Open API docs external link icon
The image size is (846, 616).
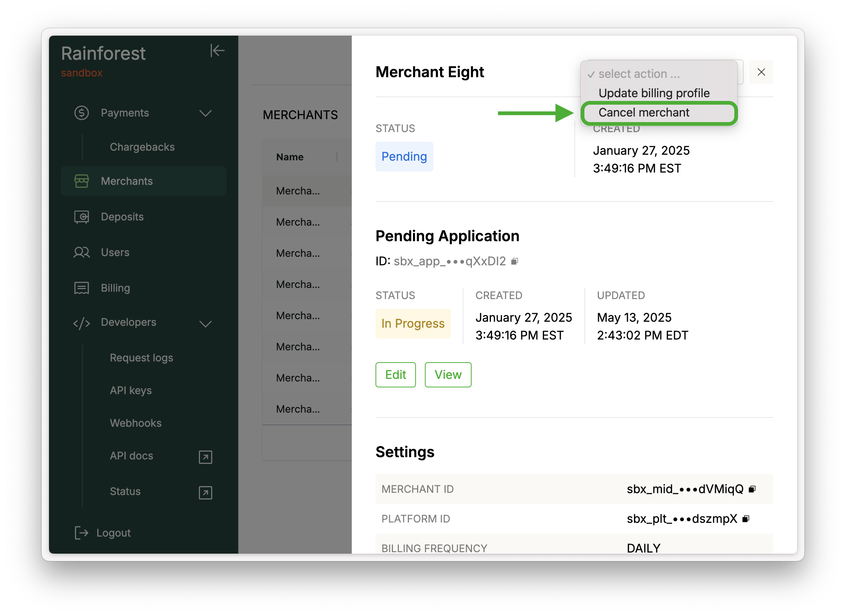click(205, 457)
